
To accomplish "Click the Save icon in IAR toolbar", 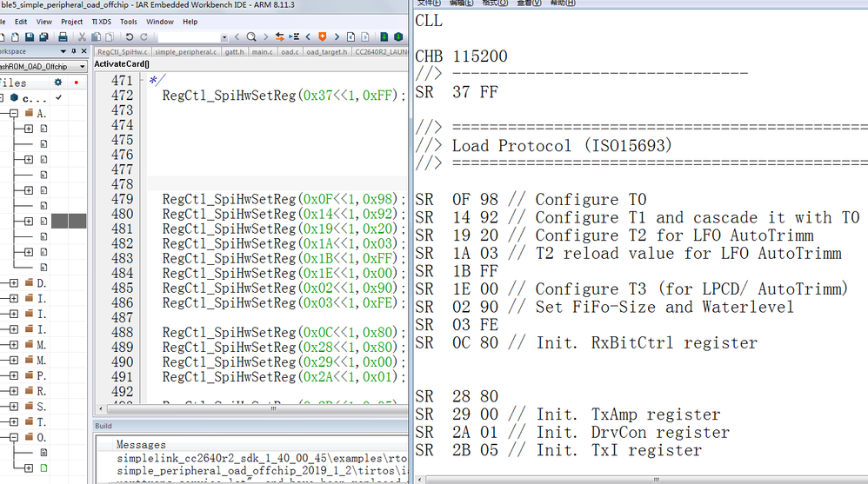I will click(x=30, y=37).
